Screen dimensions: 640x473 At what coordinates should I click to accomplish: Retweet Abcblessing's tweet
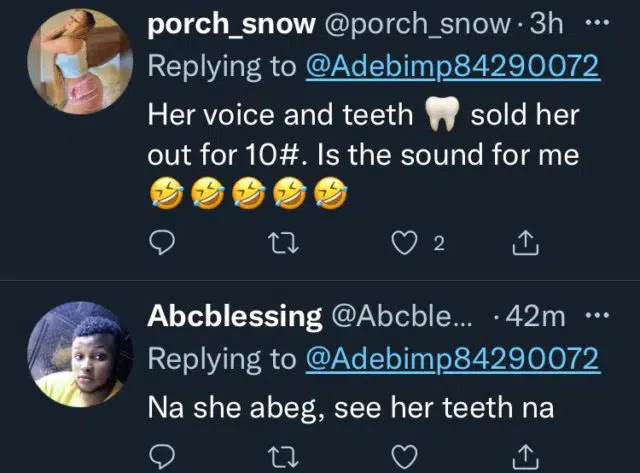pyautogui.click(x=283, y=457)
